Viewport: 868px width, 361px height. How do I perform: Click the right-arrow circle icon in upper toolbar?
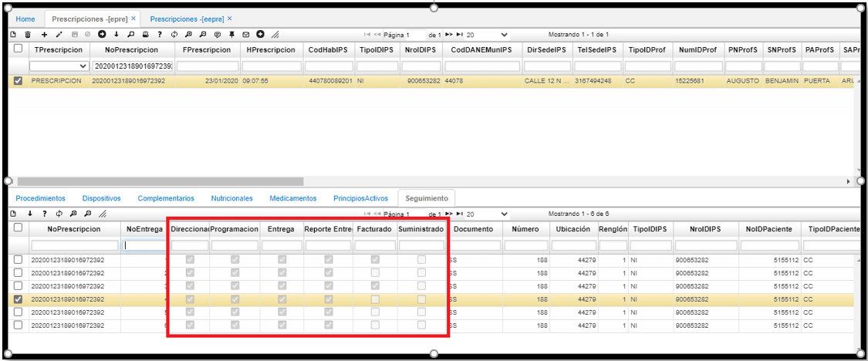tap(102, 35)
